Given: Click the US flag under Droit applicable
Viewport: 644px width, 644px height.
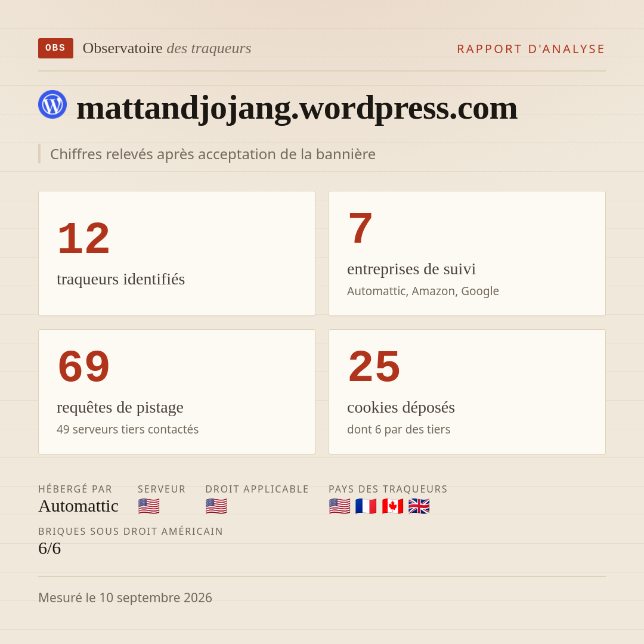Looking at the screenshot, I should pyautogui.click(x=216, y=506).
